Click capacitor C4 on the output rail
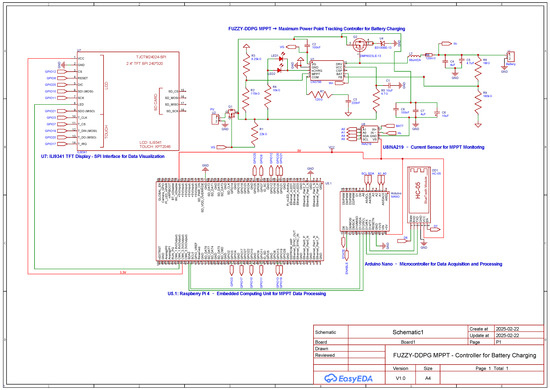The image size is (550, 390). pos(445,62)
